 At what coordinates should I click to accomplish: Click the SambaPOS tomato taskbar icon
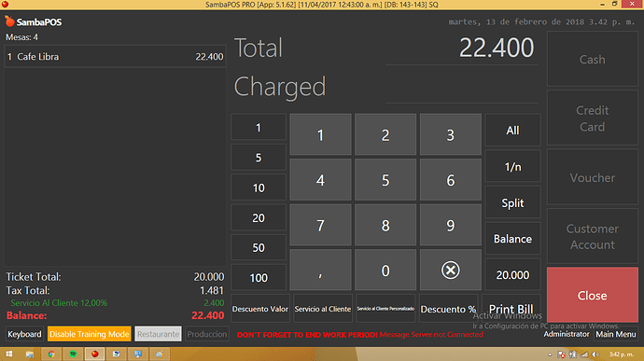click(x=95, y=354)
